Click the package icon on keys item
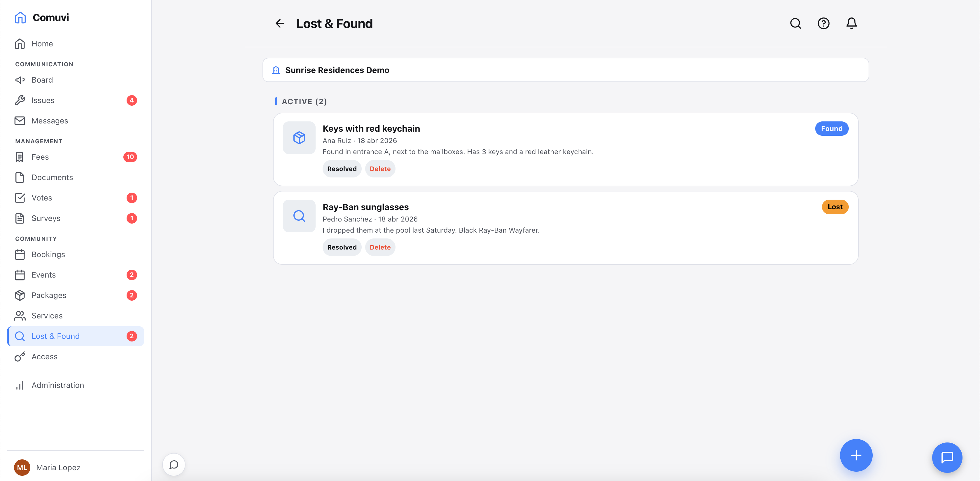 click(x=299, y=137)
